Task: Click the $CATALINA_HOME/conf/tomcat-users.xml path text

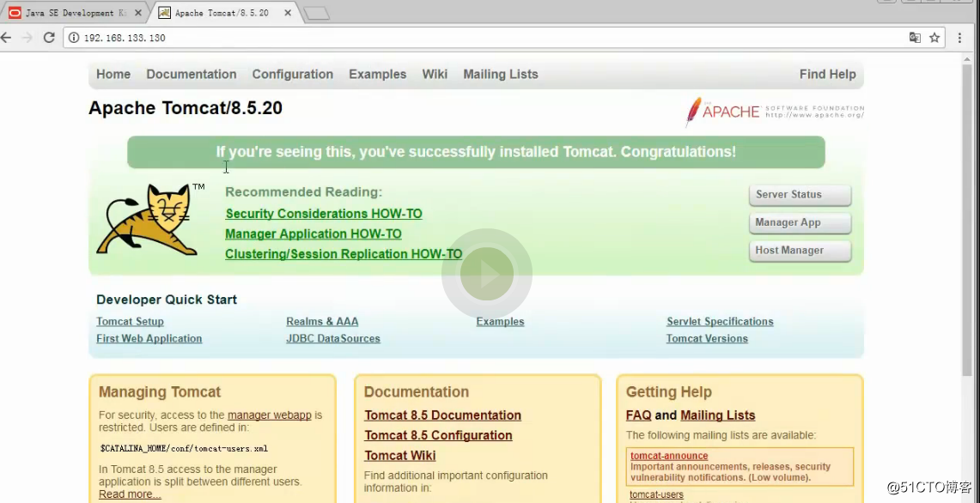Action: tap(184, 449)
